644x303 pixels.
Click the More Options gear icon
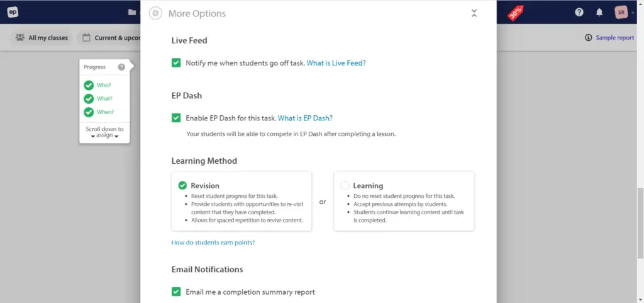(x=155, y=13)
